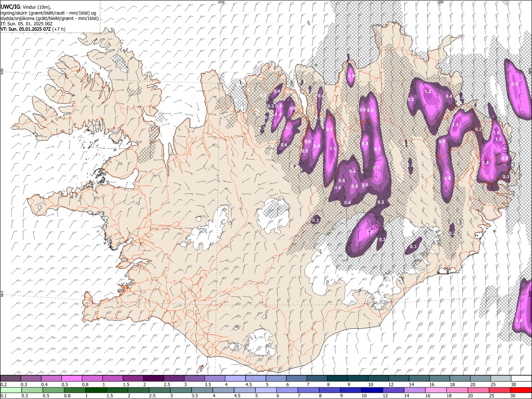
Task: Select the pale green swatch above bottom-row 0.1
Action: click(x=10, y=390)
